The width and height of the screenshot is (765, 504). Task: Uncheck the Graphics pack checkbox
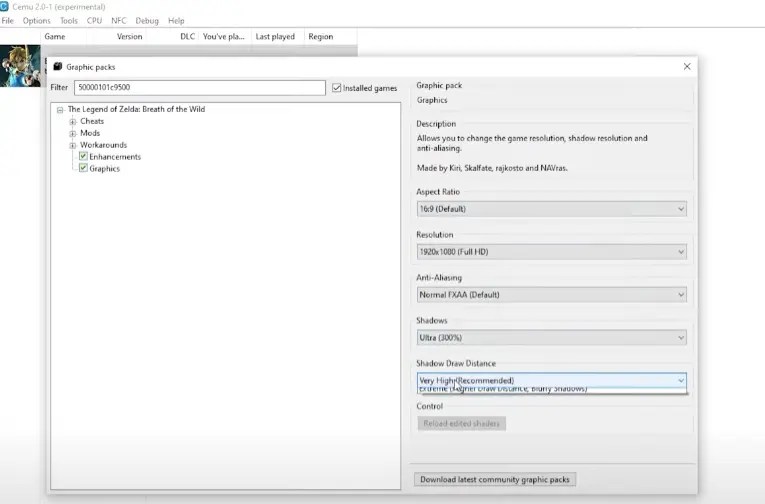click(x=83, y=168)
